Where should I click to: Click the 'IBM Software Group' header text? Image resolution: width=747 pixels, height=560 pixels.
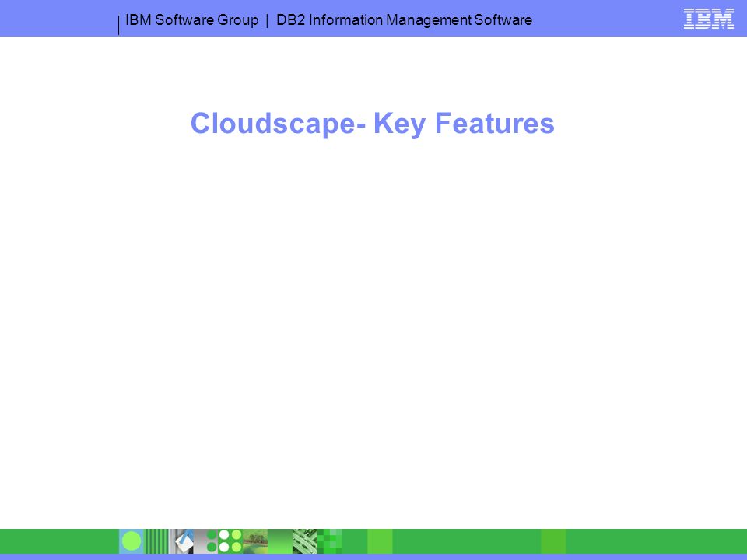point(191,20)
